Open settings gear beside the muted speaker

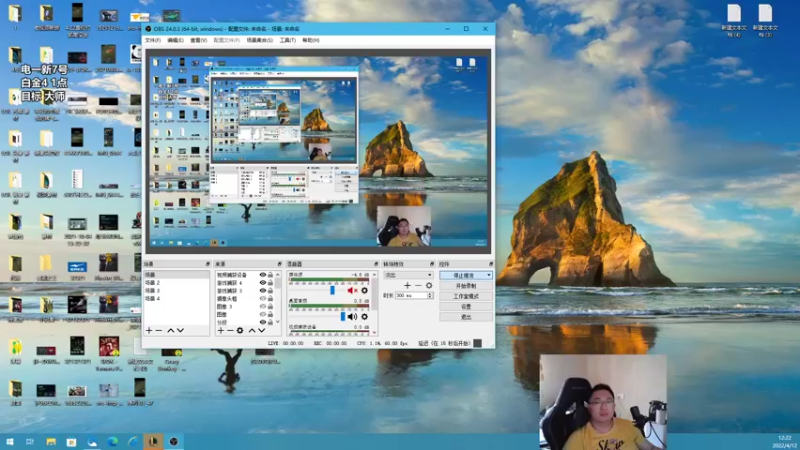[364, 290]
